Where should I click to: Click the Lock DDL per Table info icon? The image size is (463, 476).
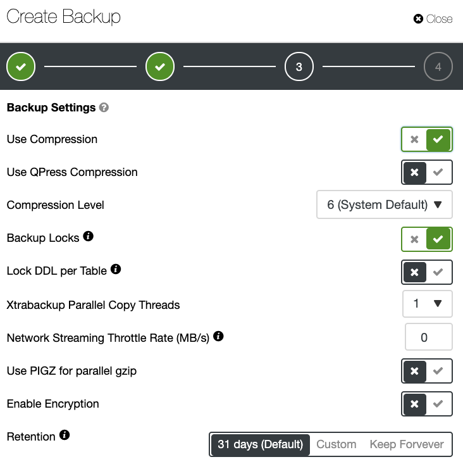(116, 268)
